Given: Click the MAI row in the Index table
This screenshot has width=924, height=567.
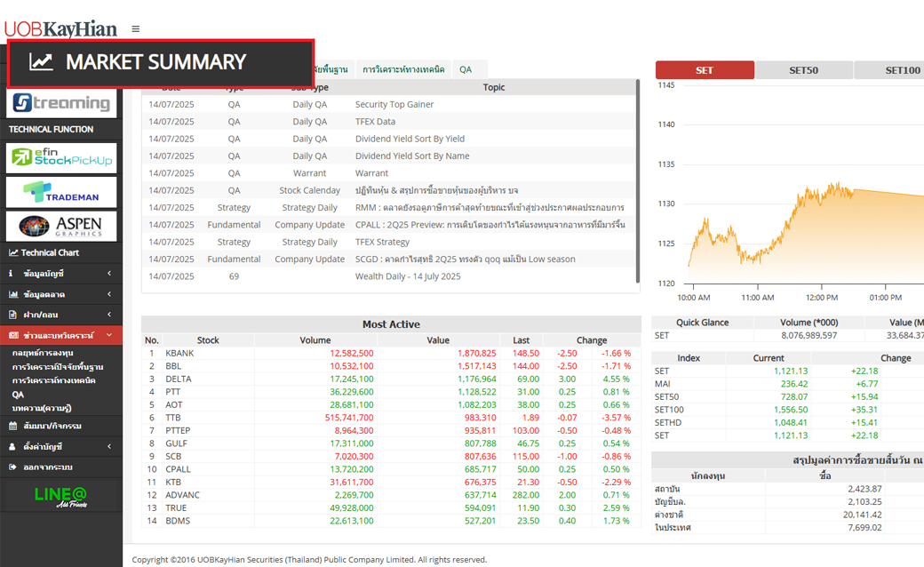Looking at the screenshot, I should click(x=787, y=384).
